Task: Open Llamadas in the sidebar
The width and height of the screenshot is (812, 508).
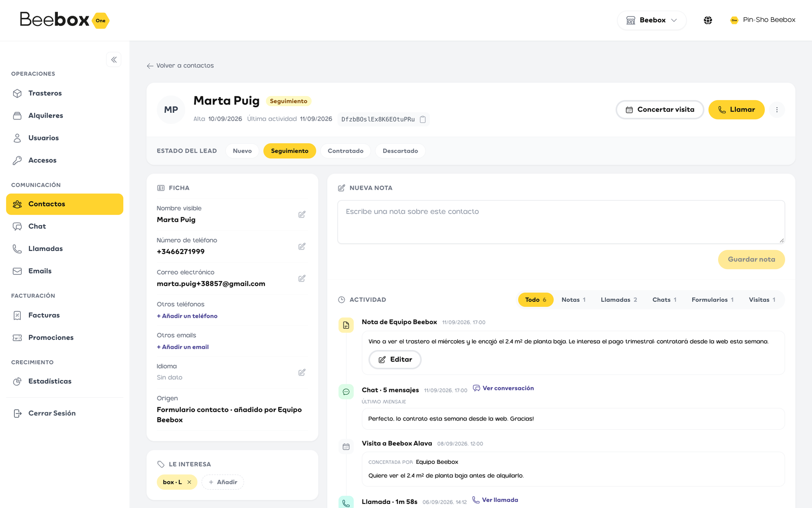Action: point(64,249)
